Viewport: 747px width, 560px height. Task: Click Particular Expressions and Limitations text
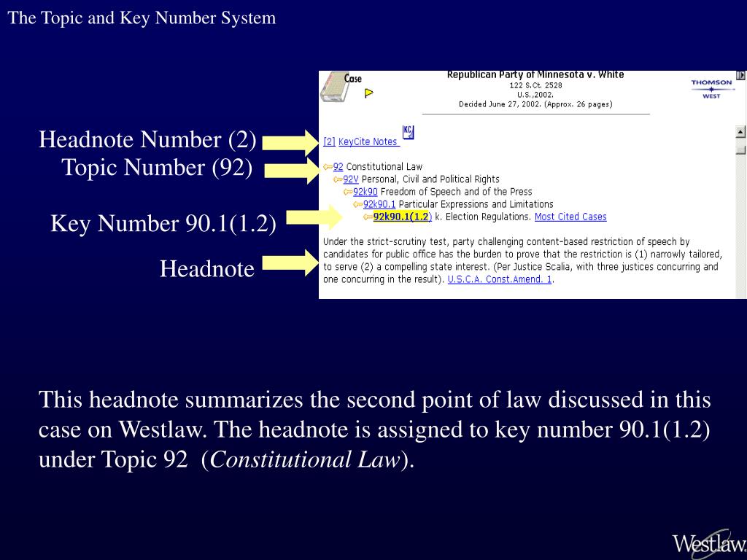coord(476,204)
